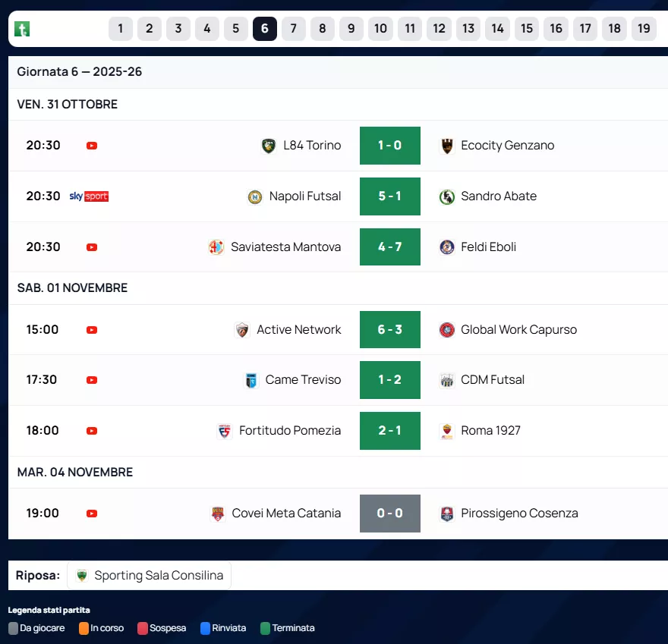Open the Sporting Sala Consilina team link
The image size is (668, 644).
click(150, 576)
